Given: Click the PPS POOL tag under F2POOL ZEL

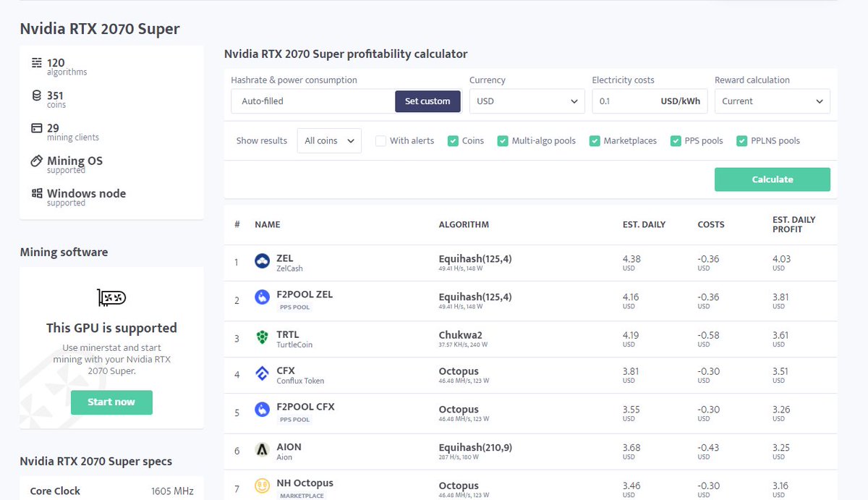Looking at the screenshot, I should point(294,308).
